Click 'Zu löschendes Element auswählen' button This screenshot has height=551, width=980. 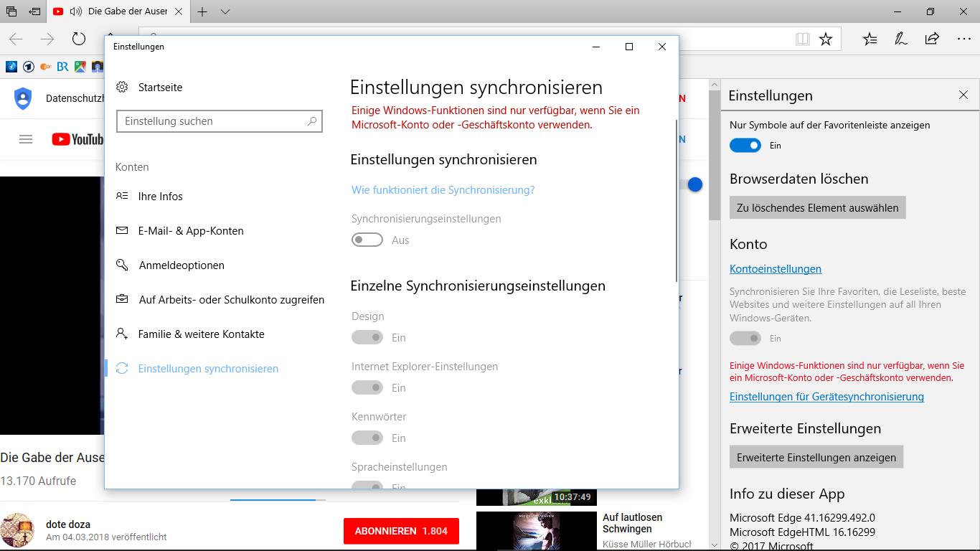point(818,207)
